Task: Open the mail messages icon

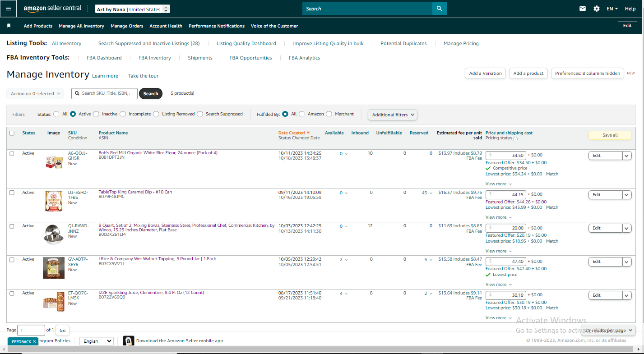Action: click(x=583, y=9)
